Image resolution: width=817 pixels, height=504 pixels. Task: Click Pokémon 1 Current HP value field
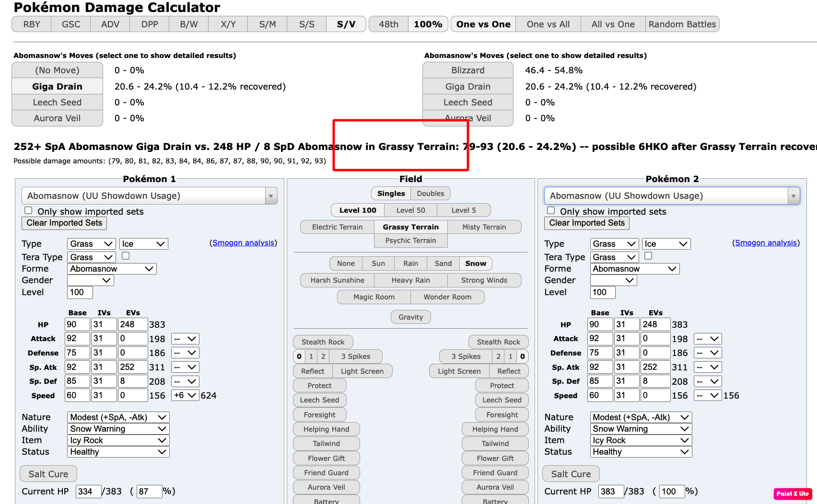pos(89,491)
